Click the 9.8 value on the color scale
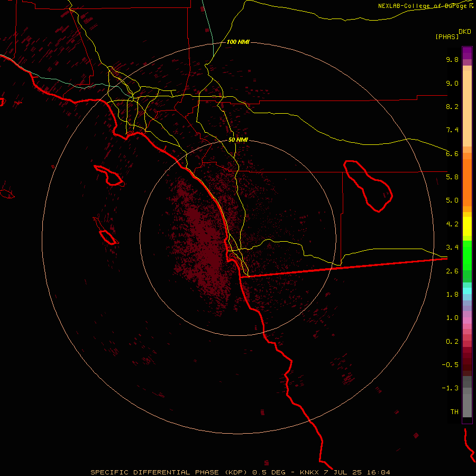476x476 pixels. (452, 59)
